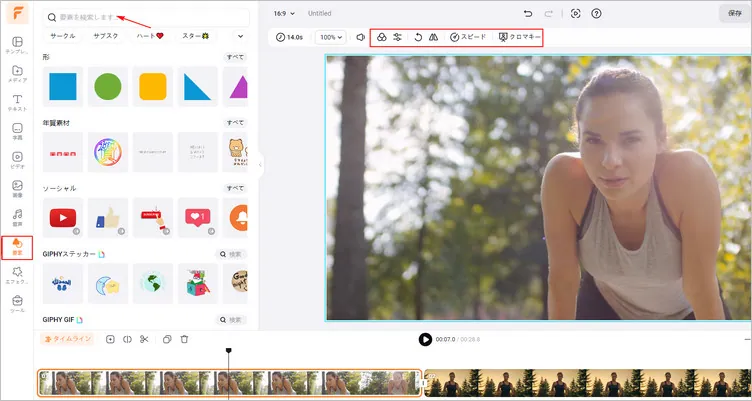Image resolution: width=752 pixels, height=401 pixels.
Task: Open the 音声 (Audio) sidebar panel
Action: tap(17, 218)
